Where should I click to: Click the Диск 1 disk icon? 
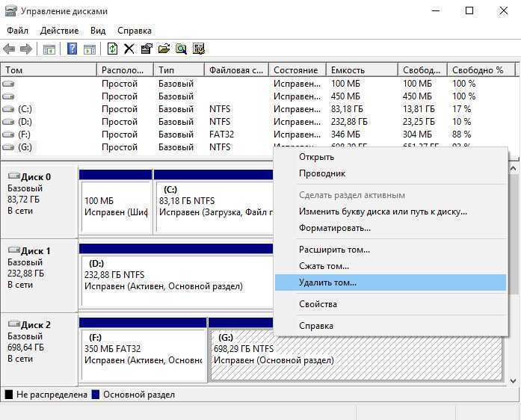[x=14, y=250]
